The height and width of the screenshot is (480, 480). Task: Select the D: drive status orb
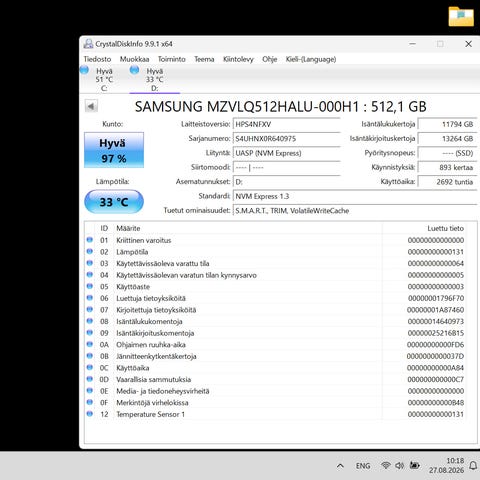tap(134, 70)
